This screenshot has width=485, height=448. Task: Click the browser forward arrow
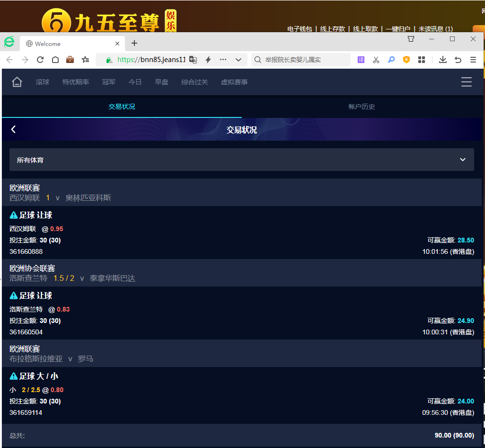point(25,60)
